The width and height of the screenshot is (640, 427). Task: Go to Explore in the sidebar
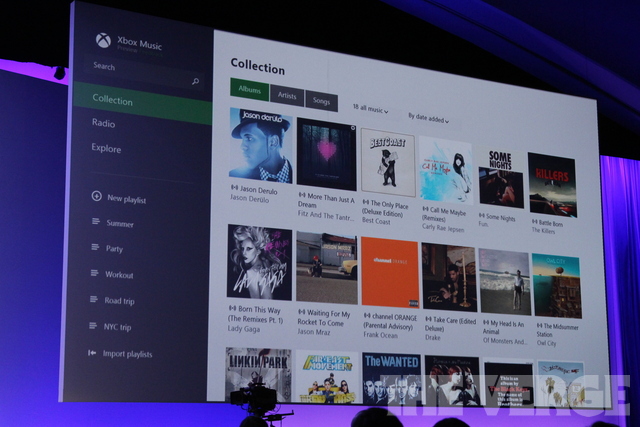point(106,149)
